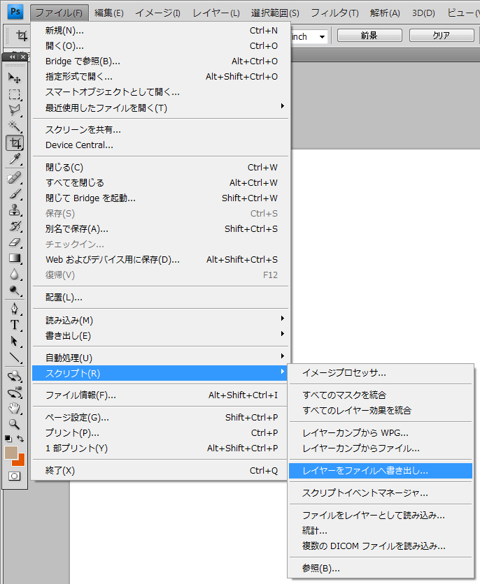Select the Healing Brush tool
The image size is (480, 584).
(15, 178)
